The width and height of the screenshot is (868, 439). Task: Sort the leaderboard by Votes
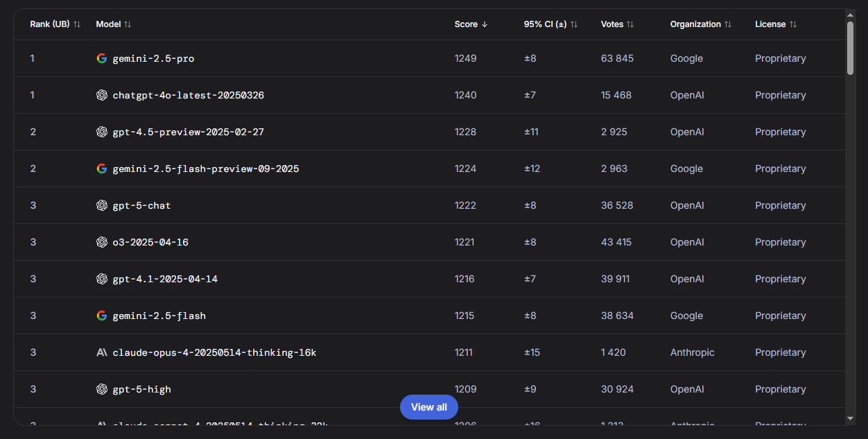pos(617,24)
